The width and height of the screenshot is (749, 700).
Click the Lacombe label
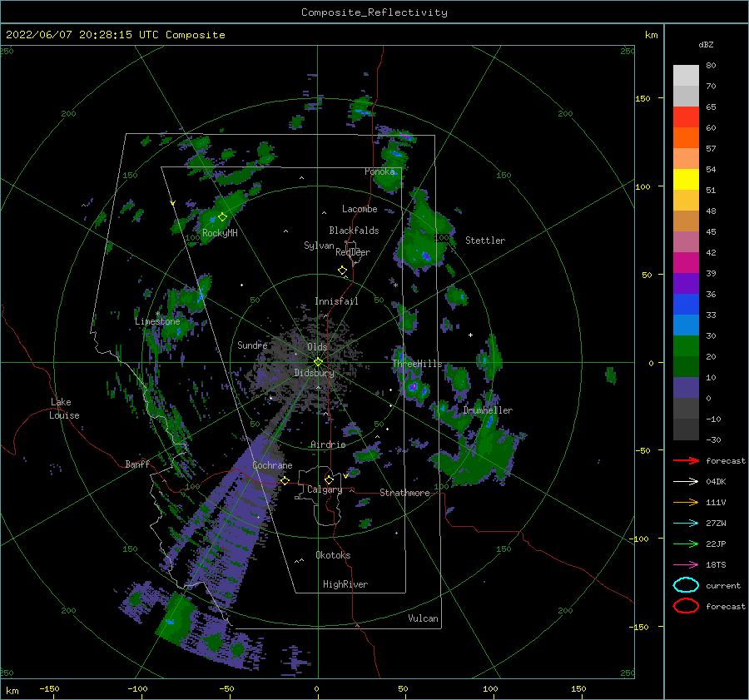tap(360, 209)
